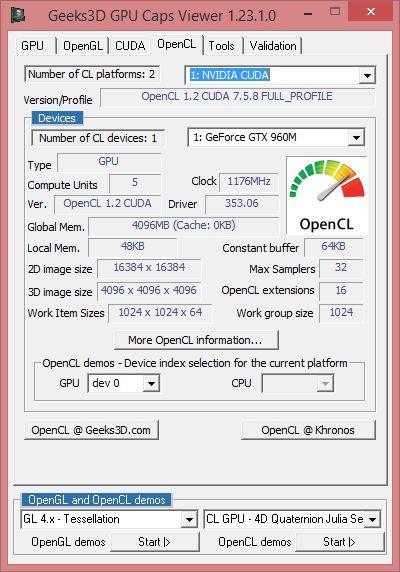Screen dimensions: 400x572
Task: Click the Global Mem. value 4096MB
Action: pyautogui.click(x=183, y=226)
